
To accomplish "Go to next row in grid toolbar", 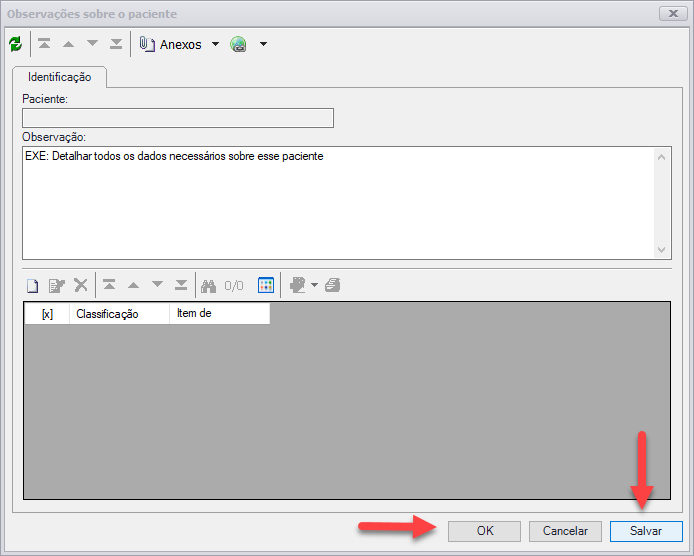I will click(x=157, y=285).
